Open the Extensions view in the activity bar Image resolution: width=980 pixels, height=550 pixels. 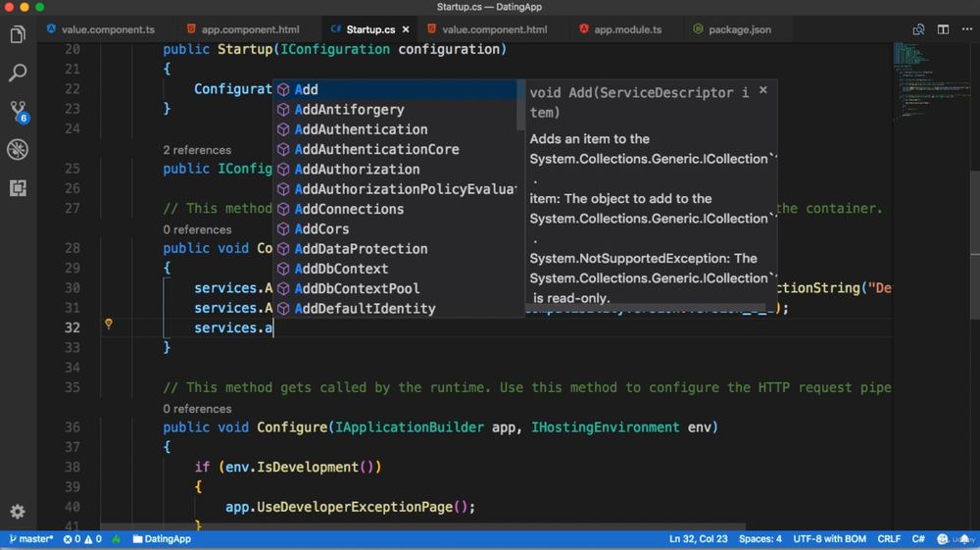point(18,187)
